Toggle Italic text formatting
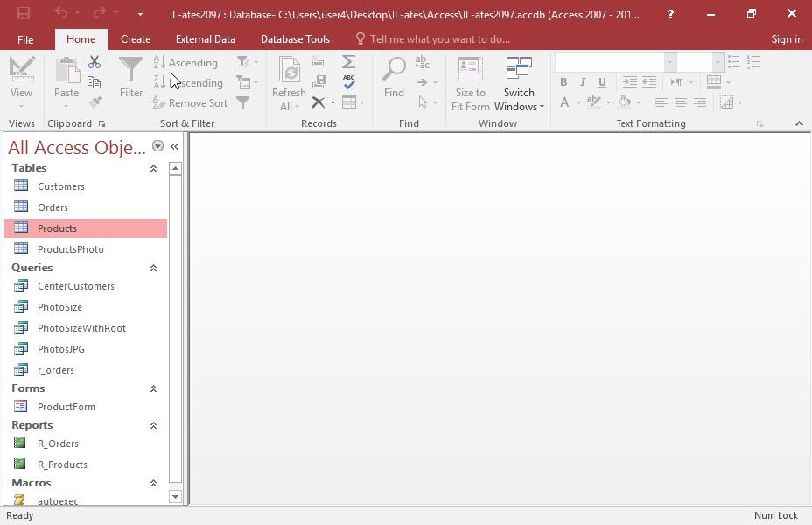Screen dimensions: 812x525 (583, 81)
